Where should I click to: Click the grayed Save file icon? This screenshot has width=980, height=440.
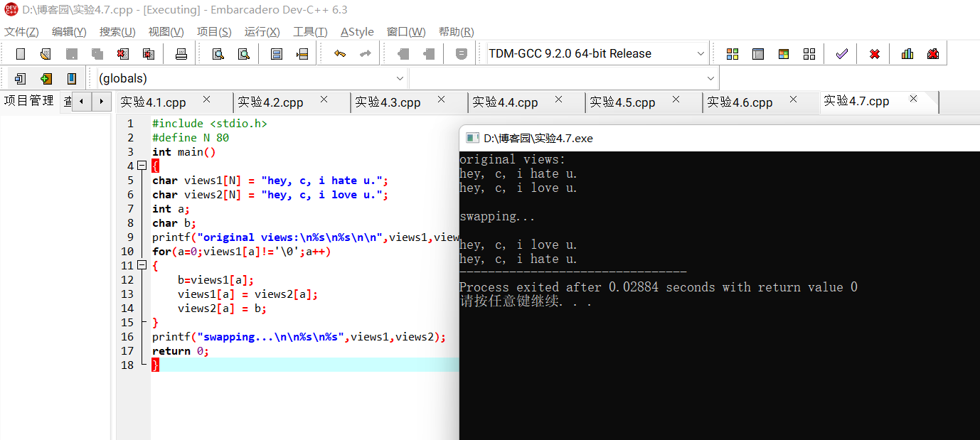click(72, 54)
